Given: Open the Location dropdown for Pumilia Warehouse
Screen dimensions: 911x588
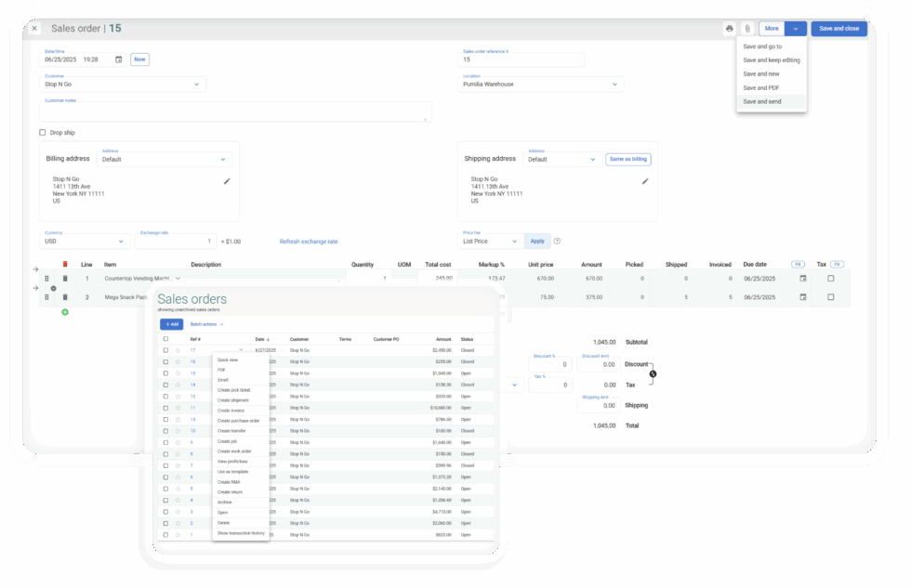Looking at the screenshot, I should tap(614, 84).
